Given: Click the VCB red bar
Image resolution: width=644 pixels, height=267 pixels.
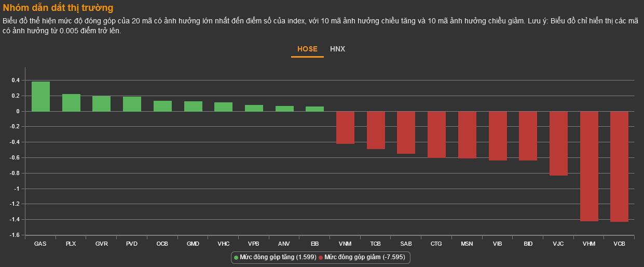Looking at the screenshot, I should click(x=619, y=166).
